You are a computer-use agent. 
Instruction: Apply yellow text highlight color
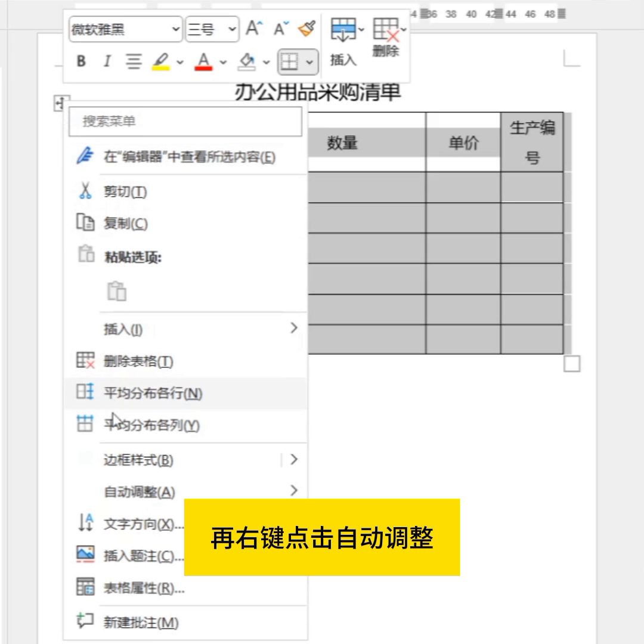(161, 61)
